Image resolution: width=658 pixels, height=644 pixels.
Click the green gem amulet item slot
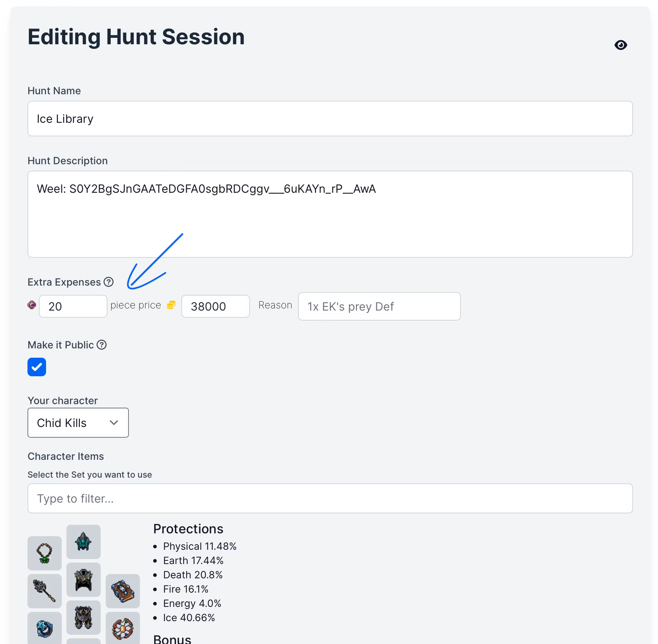click(45, 553)
